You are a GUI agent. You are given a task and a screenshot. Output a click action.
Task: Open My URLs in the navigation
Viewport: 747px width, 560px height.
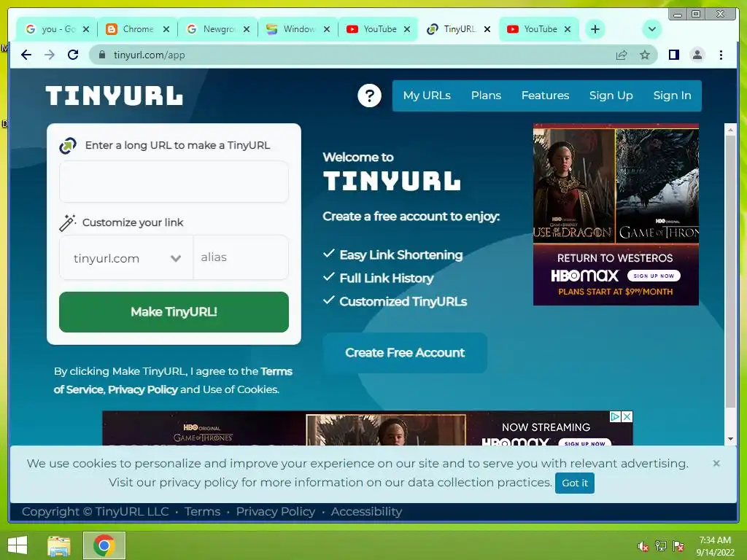click(427, 96)
